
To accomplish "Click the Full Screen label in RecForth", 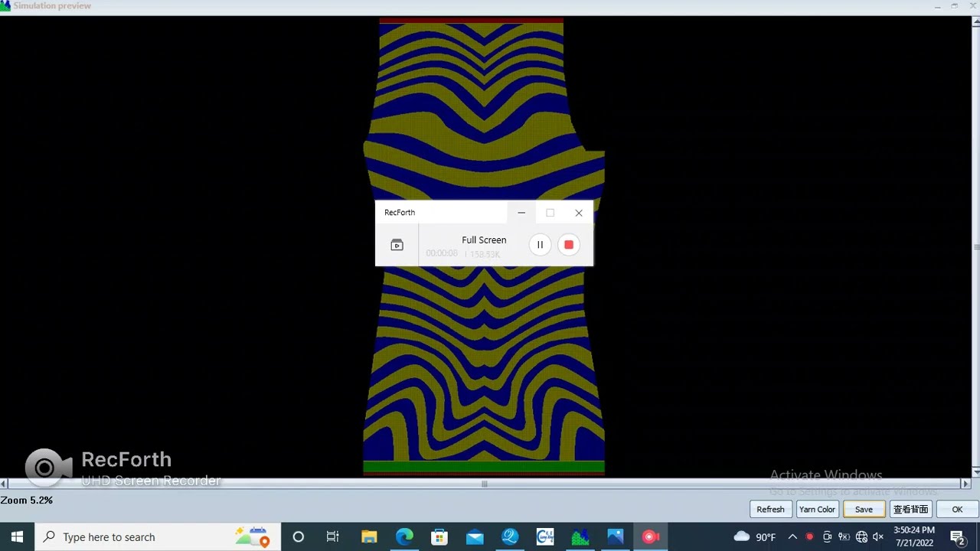I will (x=484, y=240).
